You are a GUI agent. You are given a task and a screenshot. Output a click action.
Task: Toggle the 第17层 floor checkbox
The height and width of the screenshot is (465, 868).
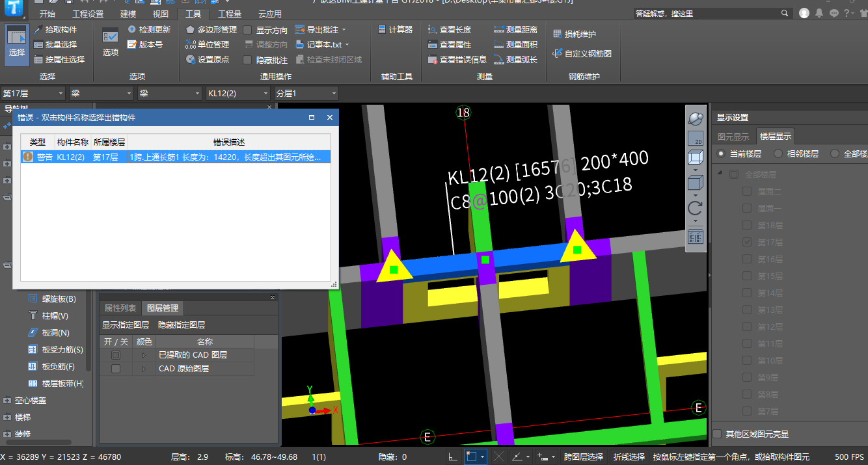click(x=747, y=242)
